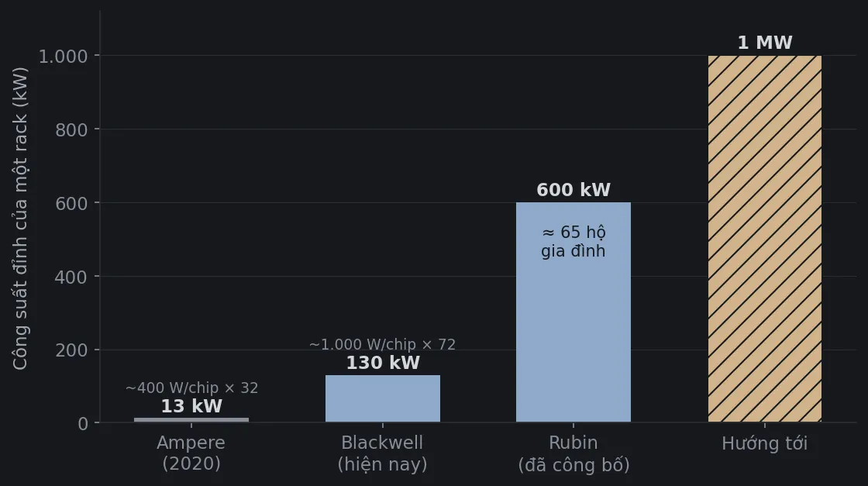868x486 pixels.
Task: Click the 400 y-axis tick label
Action: [71, 277]
